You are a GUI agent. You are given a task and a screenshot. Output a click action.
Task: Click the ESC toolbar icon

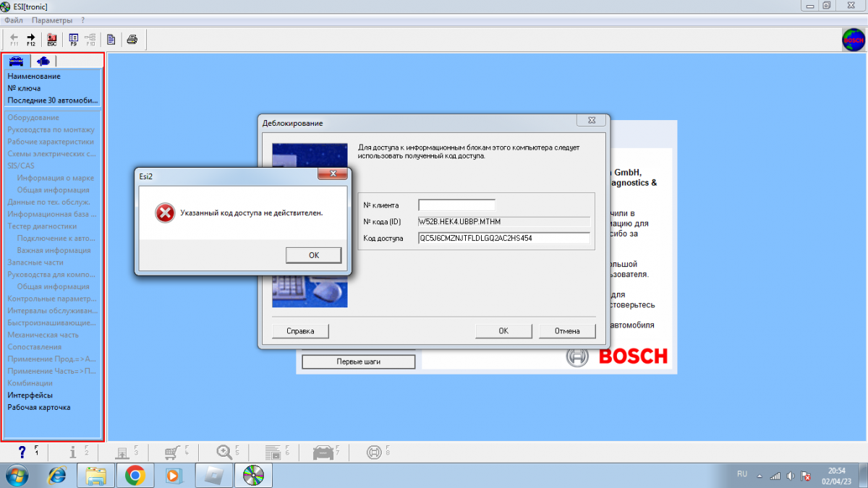point(52,39)
